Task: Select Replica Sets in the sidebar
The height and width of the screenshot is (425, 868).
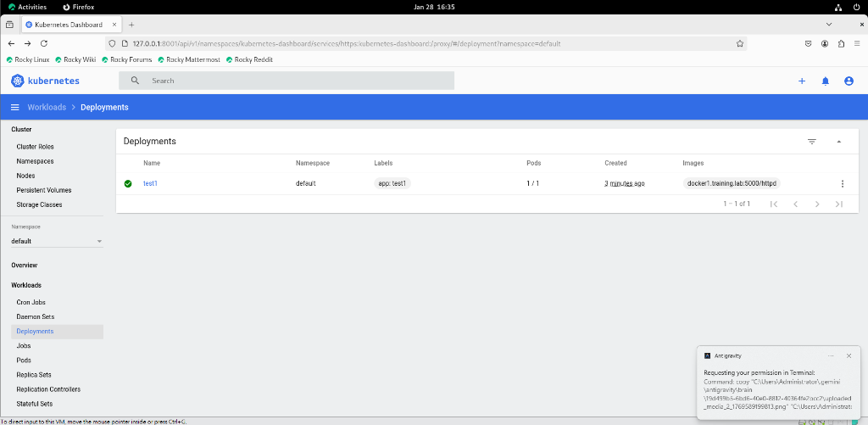Action: (x=34, y=375)
